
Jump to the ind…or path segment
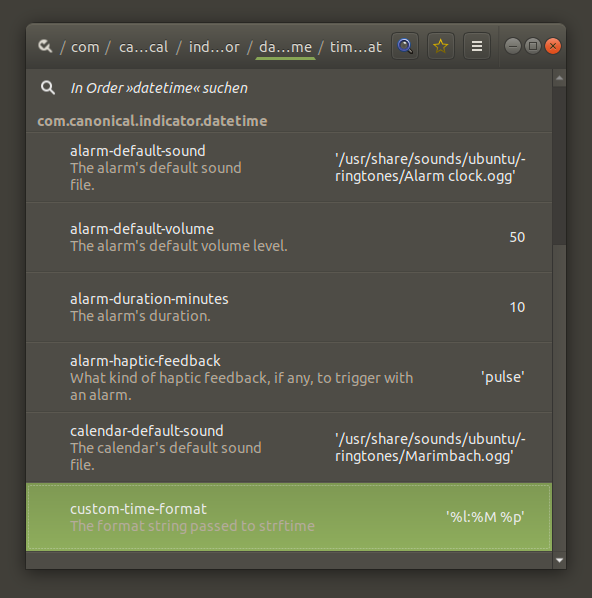tap(214, 47)
